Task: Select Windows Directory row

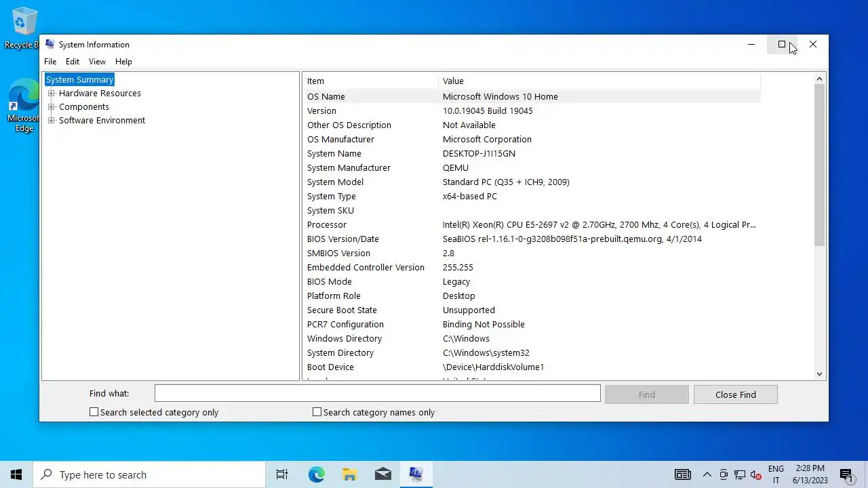Action: click(532, 338)
